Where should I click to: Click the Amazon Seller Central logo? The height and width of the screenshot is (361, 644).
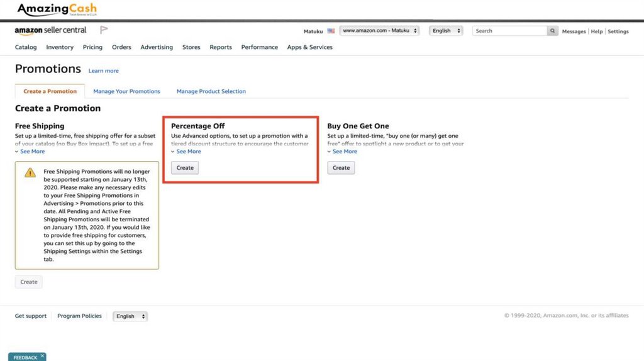[50, 30]
